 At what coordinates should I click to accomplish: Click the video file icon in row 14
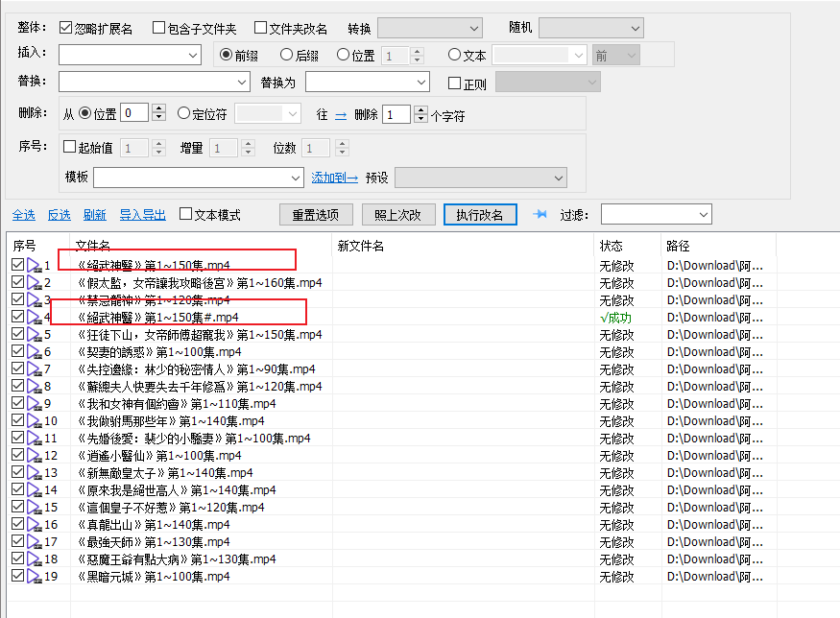coord(35,490)
